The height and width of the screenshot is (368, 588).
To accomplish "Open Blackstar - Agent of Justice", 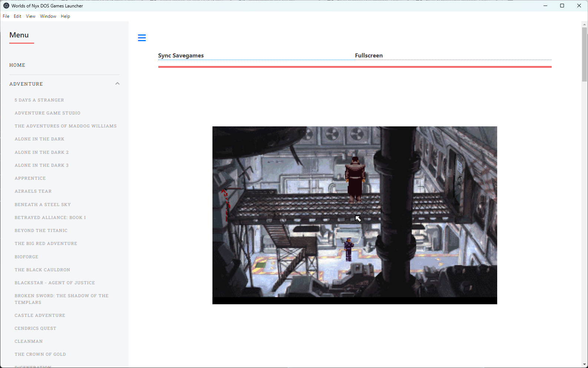I will tap(55, 283).
